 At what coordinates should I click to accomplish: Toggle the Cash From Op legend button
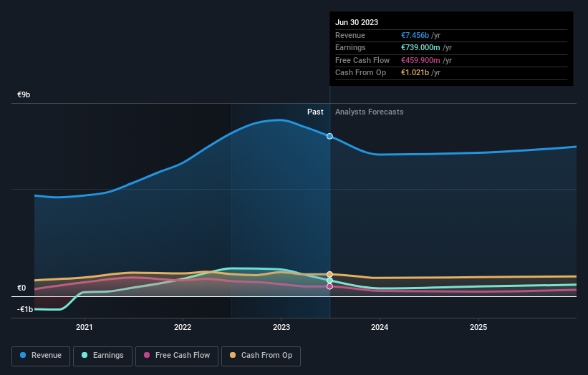261,356
